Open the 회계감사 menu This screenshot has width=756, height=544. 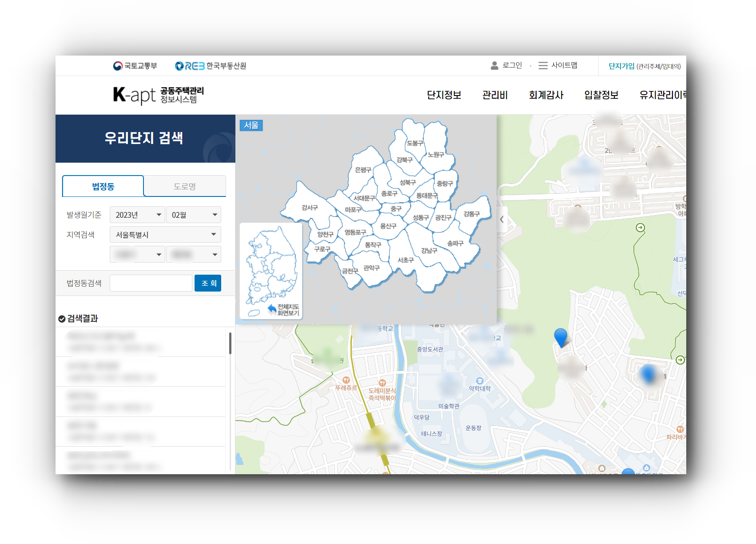(x=546, y=95)
